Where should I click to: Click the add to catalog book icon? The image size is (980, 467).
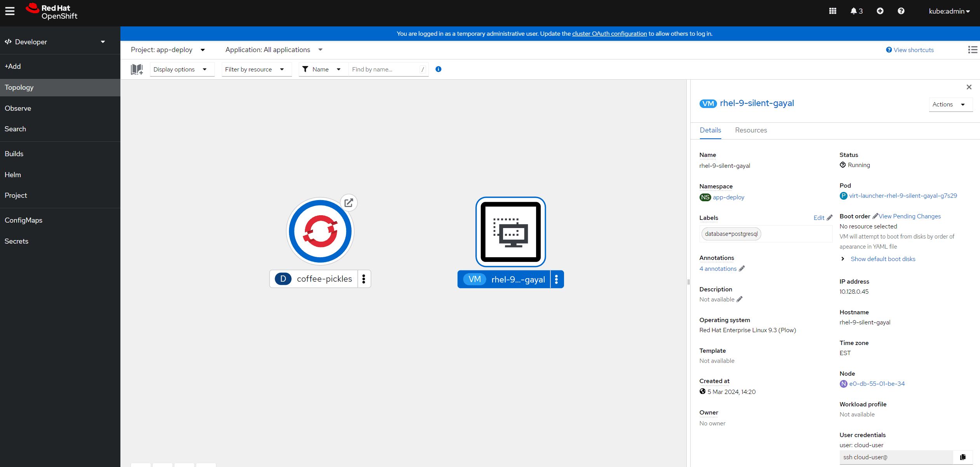pos(137,70)
